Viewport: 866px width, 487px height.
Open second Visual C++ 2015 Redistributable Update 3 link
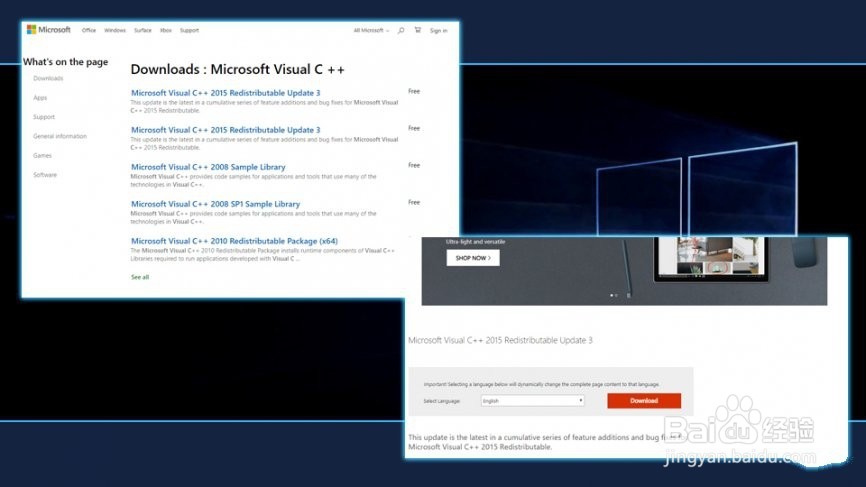(x=225, y=130)
